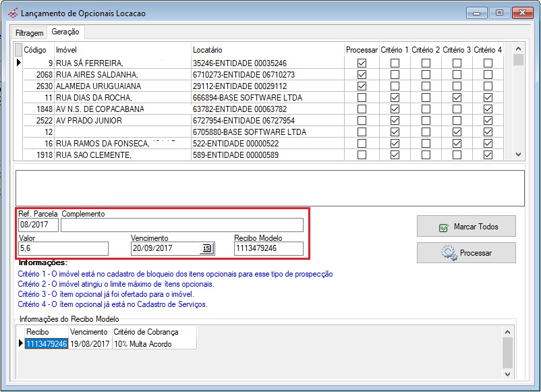
Task: Click the application icon in title bar
Action: tap(12, 13)
